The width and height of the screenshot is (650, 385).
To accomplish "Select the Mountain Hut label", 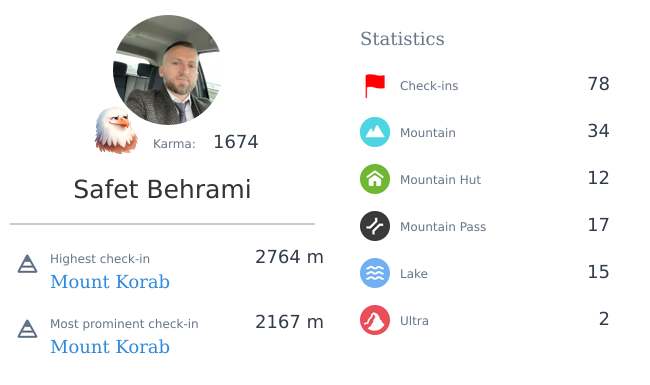I will tap(440, 180).
